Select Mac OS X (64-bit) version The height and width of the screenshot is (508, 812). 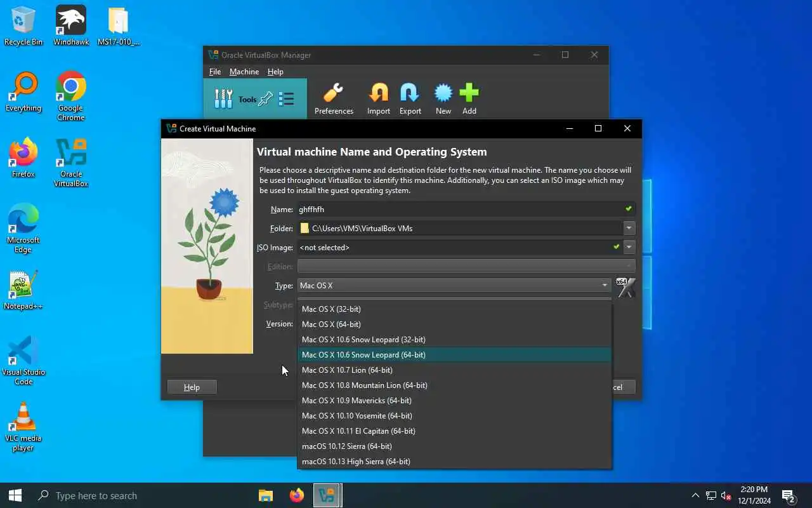pyautogui.click(x=454, y=324)
